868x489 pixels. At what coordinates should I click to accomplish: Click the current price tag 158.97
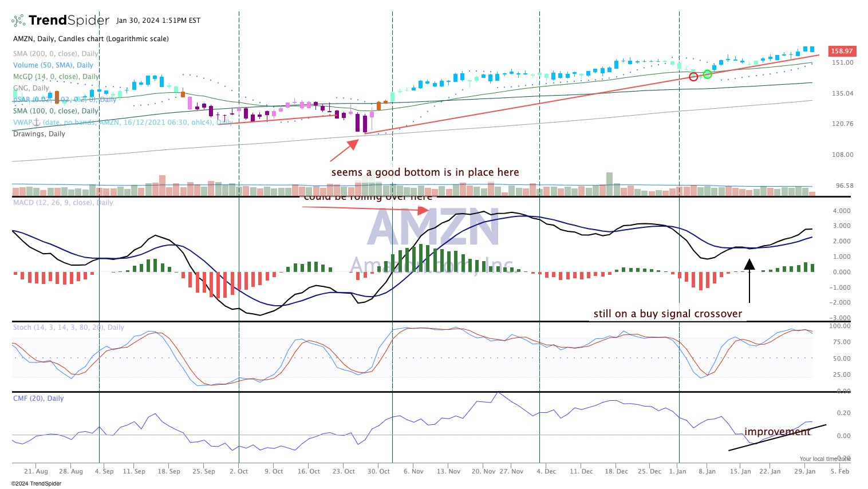tap(841, 51)
